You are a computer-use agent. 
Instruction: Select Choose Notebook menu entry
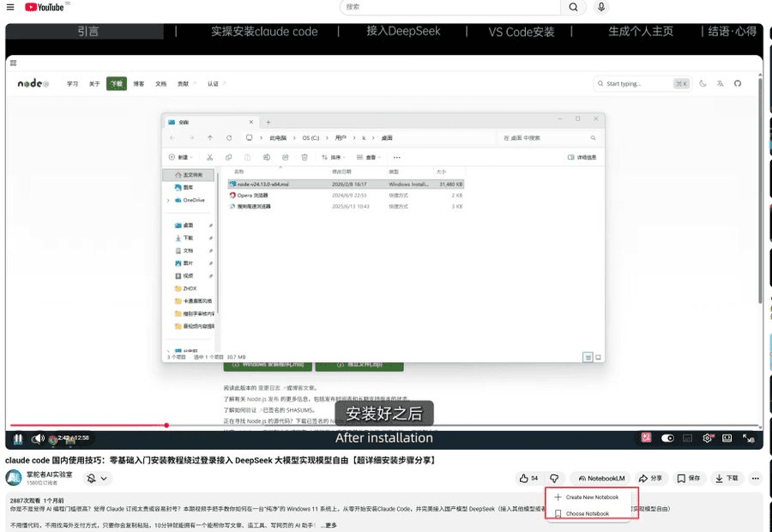(588, 513)
